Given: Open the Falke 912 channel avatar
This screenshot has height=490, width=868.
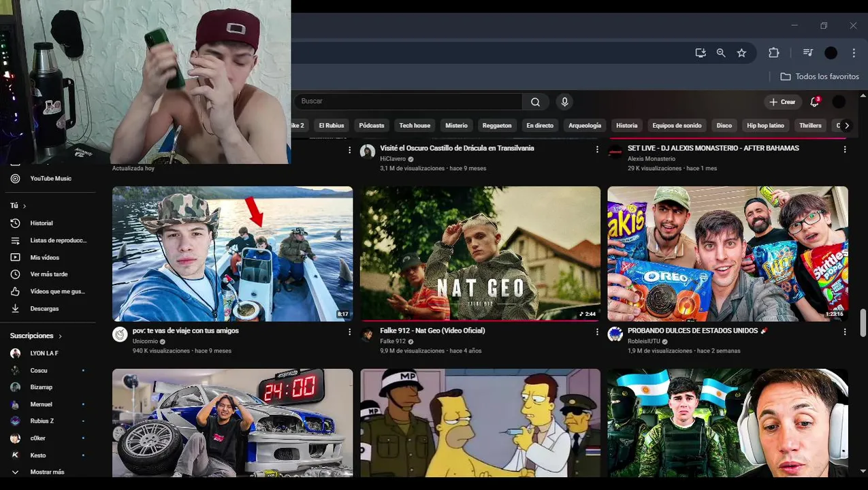Looking at the screenshot, I should (x=368, y=334).
